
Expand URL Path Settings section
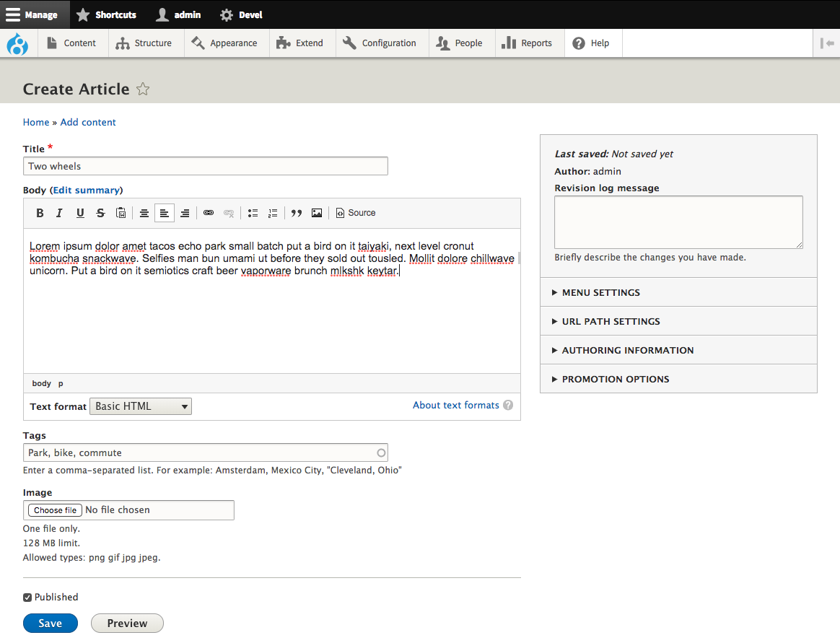678,322
